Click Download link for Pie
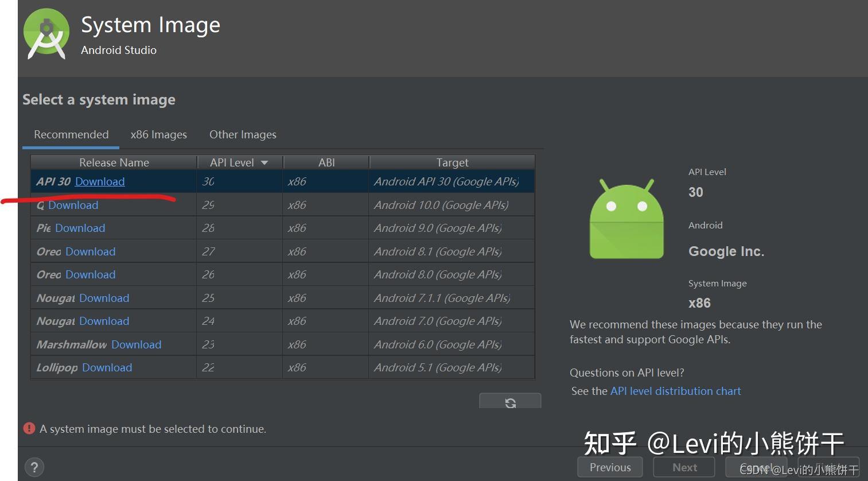 80,228
